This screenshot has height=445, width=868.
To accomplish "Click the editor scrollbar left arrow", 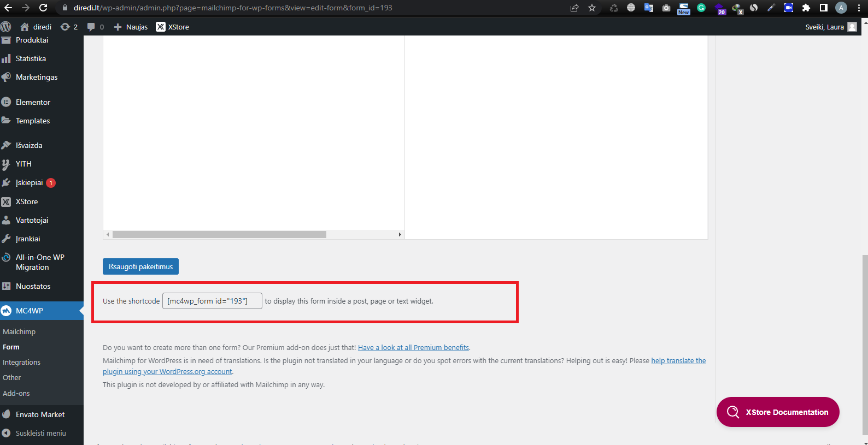I will (108, 234).
